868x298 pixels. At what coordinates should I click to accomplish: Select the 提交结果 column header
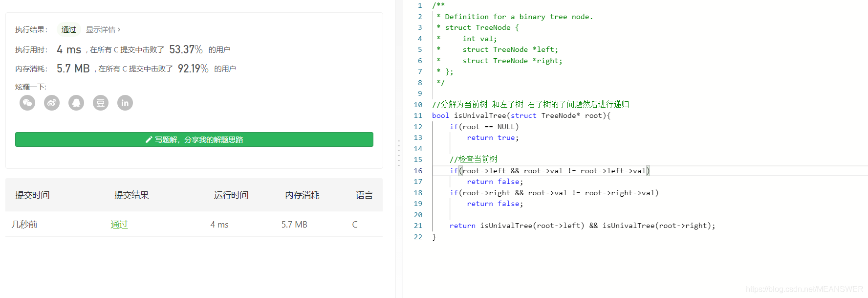pyautogui.click(x=131, y=195)
